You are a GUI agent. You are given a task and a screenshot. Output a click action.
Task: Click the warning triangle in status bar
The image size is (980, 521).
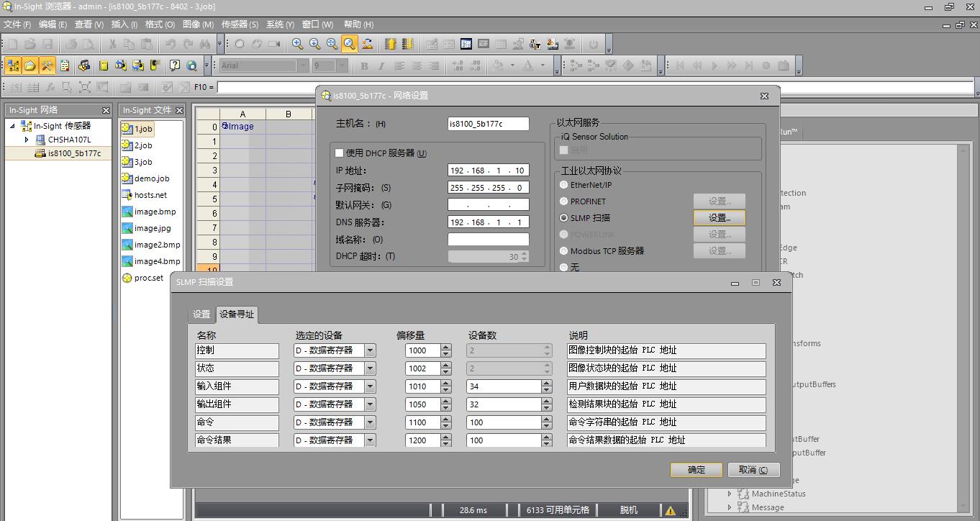tap(670, 510)
